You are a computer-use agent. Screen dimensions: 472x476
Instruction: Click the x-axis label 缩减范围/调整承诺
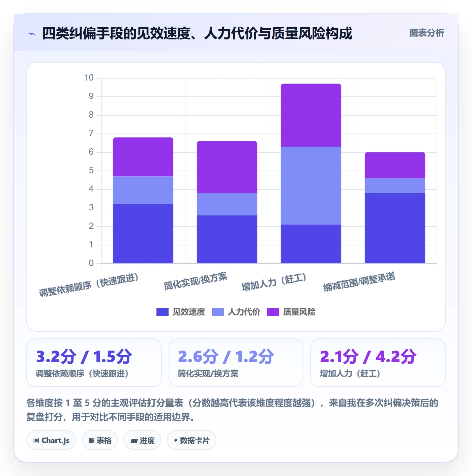tap(359, 282)
